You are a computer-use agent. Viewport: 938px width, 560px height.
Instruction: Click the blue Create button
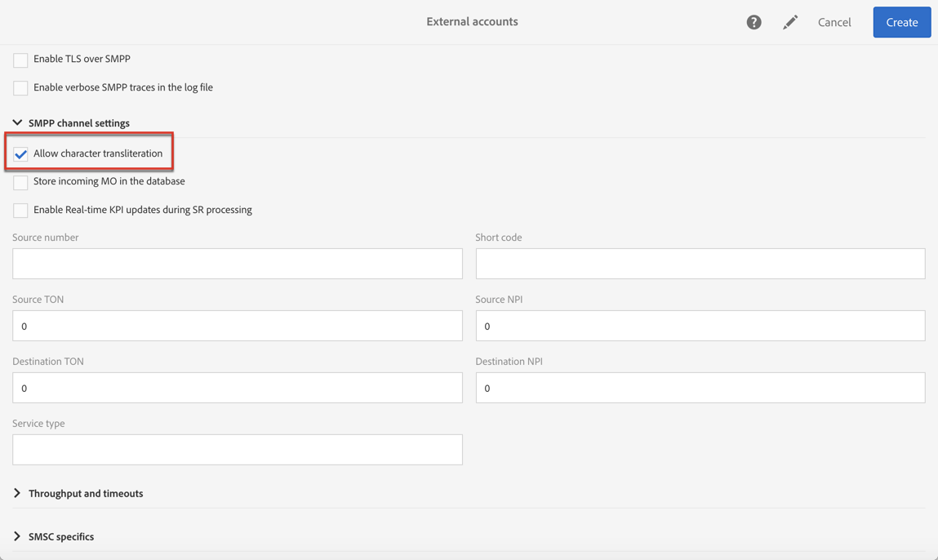coord(901,22)
